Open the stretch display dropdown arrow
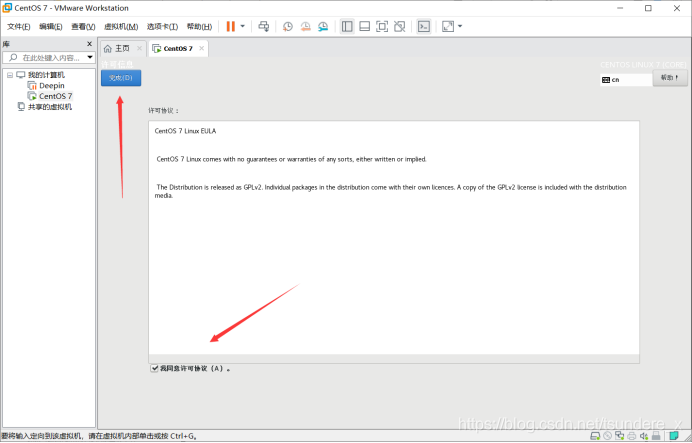The height and width of the screenshot is (443, 692). click(460, 26)
